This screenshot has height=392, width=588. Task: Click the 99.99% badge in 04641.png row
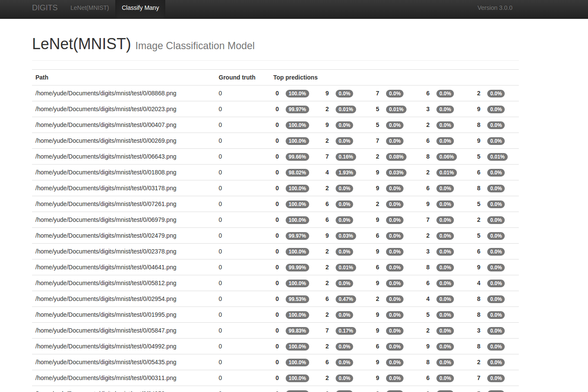click(x=297, y=268)
